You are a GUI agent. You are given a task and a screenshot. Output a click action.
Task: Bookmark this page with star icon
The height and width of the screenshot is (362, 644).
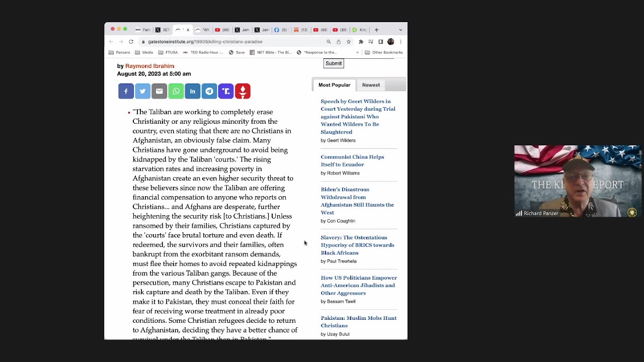[x=348, y=42]
